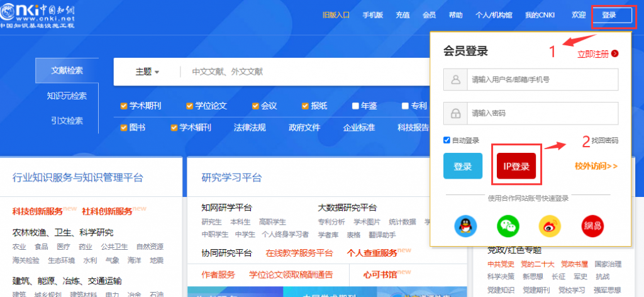644x297 pixels.
Task: Click the red arrow icon beside 立即注册
Action: click(615, 54)
